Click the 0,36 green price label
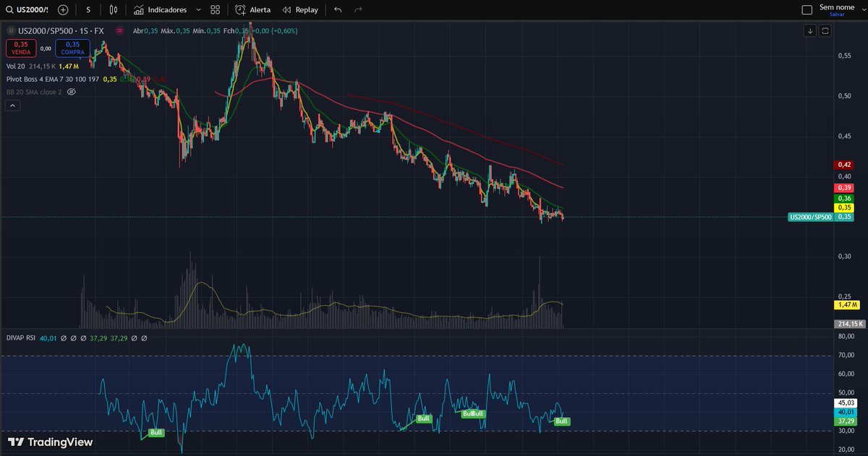The height and width of the screenshot is (456, 868). [843, 198]
